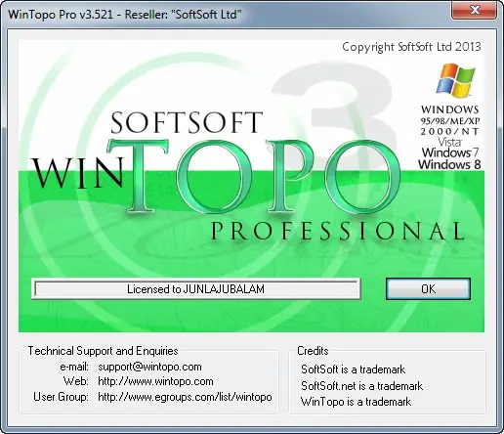Click the WIN black logo text
This screenshot has width=504, height=434.
[x=77, y=172]
